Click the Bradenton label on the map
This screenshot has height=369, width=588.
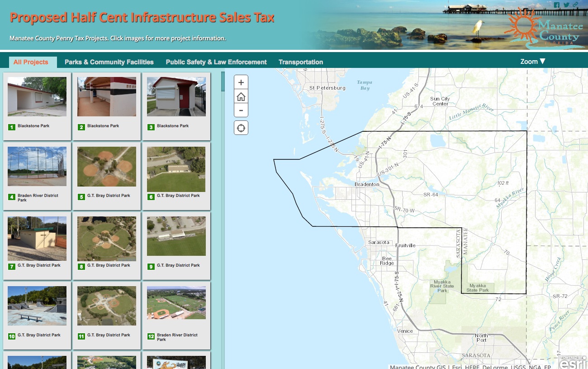pos(367,185)
